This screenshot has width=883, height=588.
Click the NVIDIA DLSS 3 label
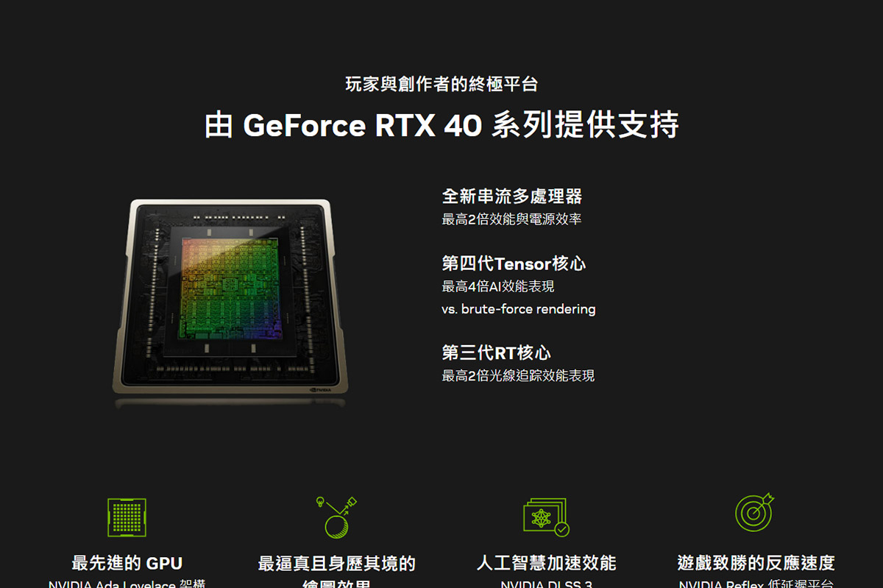click(x=546, y=584)
